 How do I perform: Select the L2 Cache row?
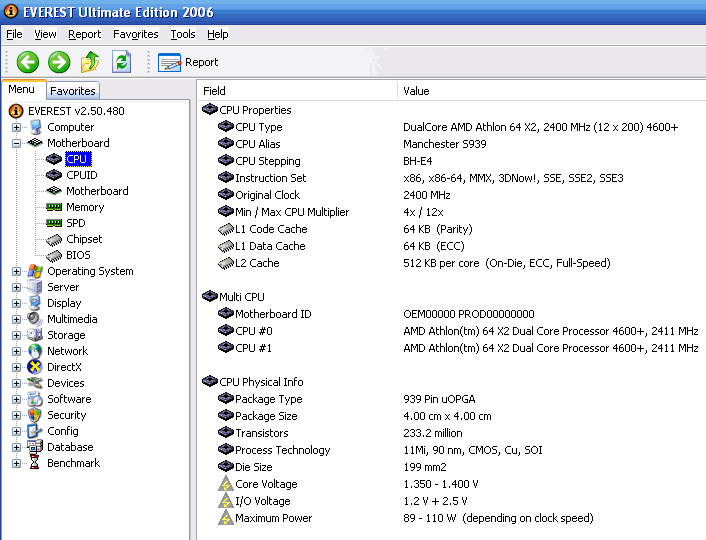(451, 263)
